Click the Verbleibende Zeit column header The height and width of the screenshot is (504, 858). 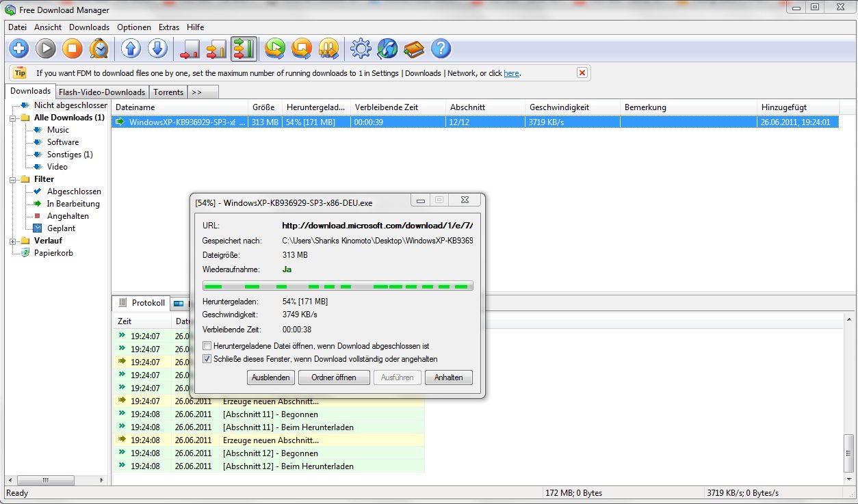pyautogui.click(x=398, y=107)
